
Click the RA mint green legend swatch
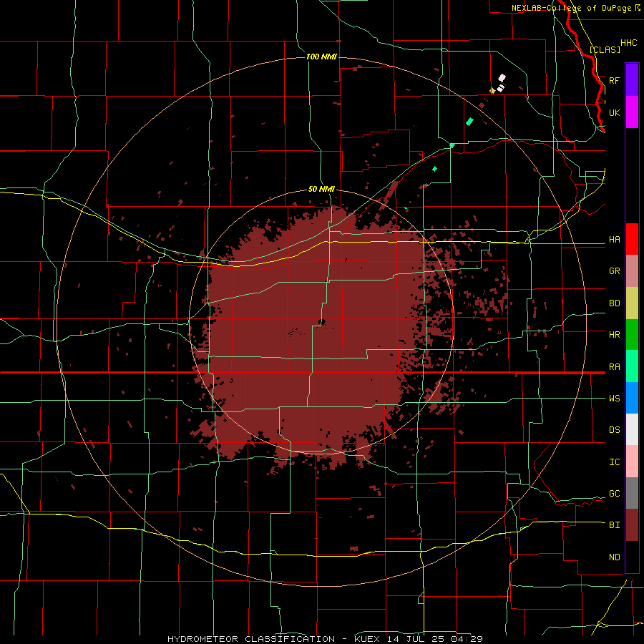[x=632, y=366]
